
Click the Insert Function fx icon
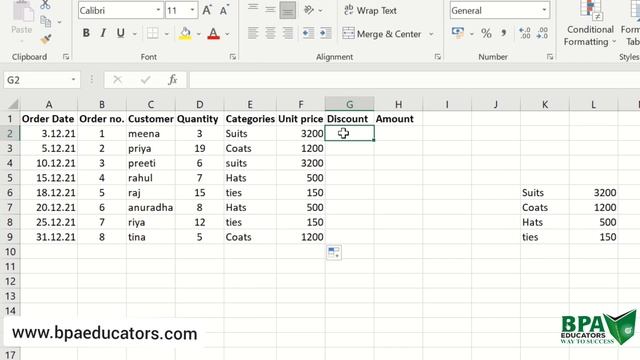point(173,80)
